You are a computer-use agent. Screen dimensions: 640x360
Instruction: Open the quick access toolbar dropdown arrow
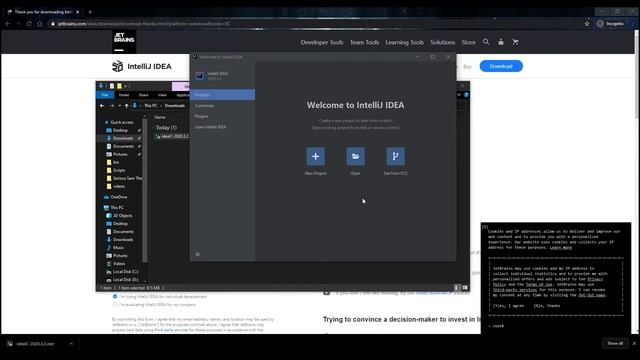click(x=125, y=86)
